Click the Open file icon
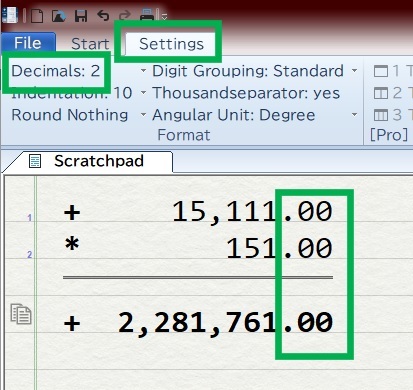 point(59,16)
